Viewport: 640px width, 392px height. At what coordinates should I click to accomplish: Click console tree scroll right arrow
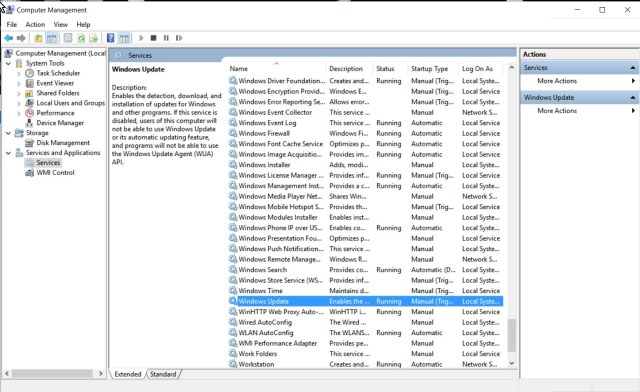101,374
